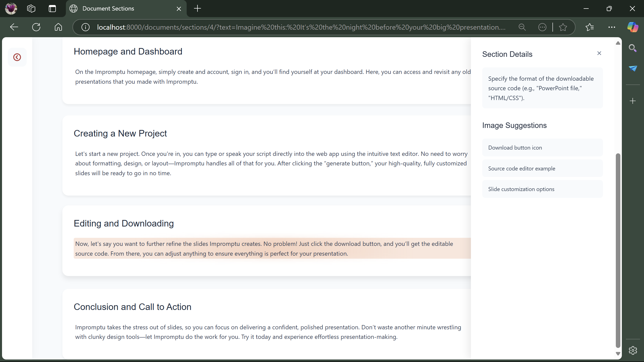This screenshot has height=362, width=644.
Task: Click the zoom out magnifier in address bar
Action: tap(522, 27)
